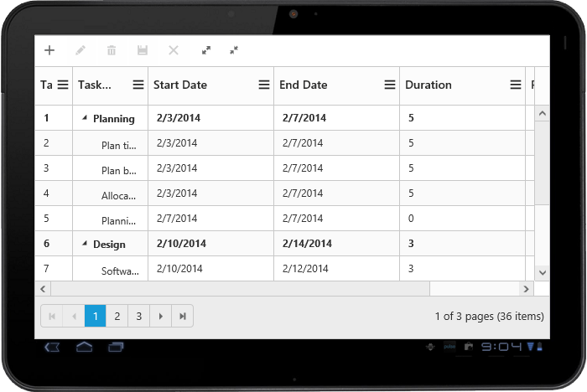This screenshot has height=392, width=587.
Task: Click the Save floppy disk icon
Action: 143,50
